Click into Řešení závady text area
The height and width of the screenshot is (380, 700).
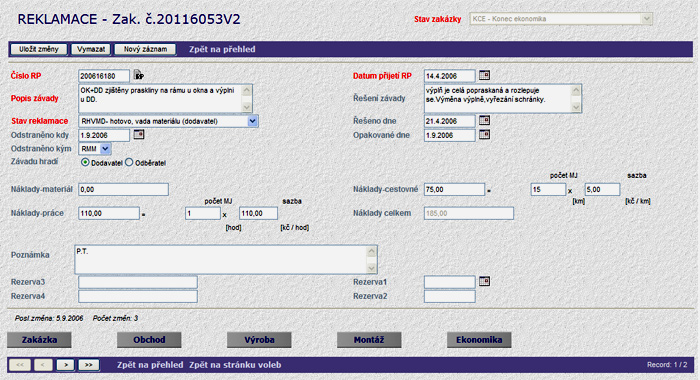click(x=503, y=99)
